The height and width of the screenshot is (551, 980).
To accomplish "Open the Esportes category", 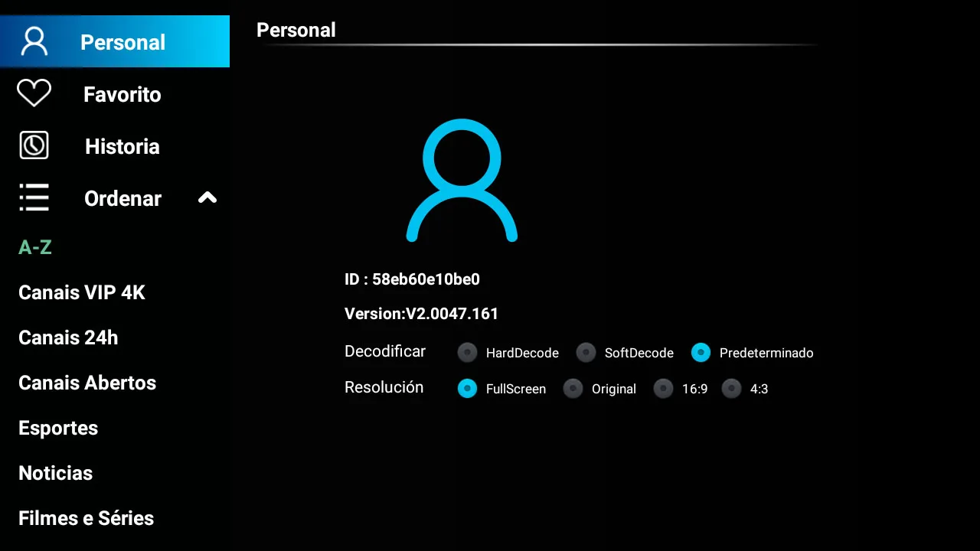I will click(58, 428).
